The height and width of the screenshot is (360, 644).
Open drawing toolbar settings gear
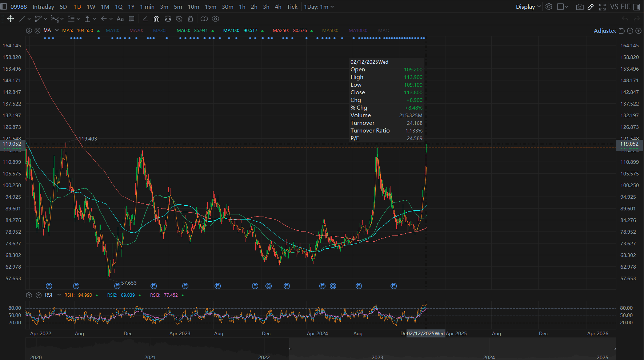coord(216,19)
